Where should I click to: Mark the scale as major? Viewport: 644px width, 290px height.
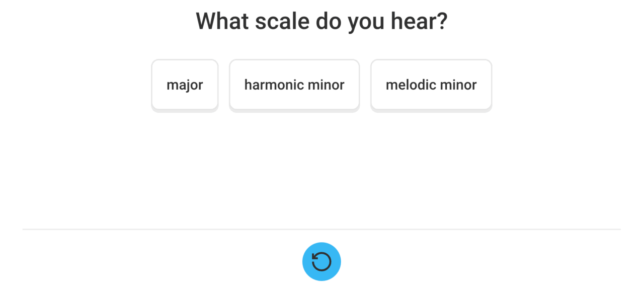point(185,85)
